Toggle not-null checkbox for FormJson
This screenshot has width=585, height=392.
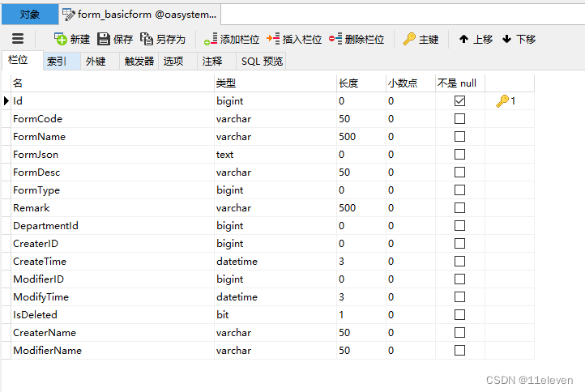click(459, 154)
